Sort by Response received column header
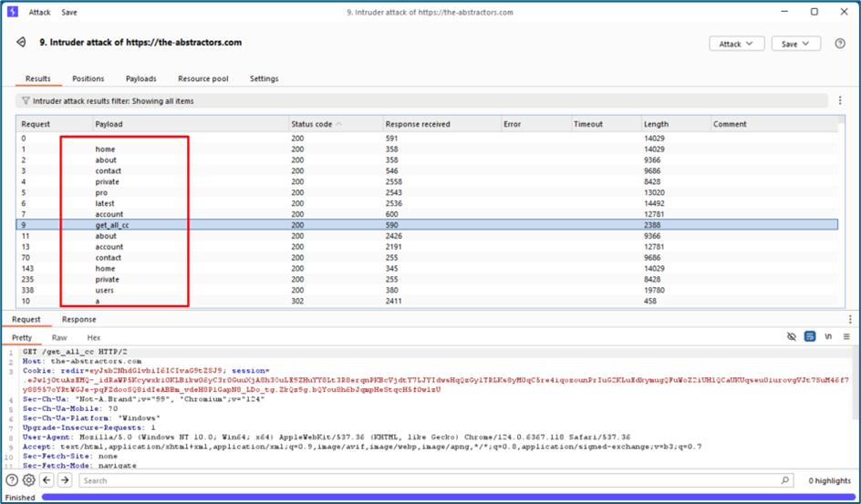861x504 pixels. click(441, 124)
